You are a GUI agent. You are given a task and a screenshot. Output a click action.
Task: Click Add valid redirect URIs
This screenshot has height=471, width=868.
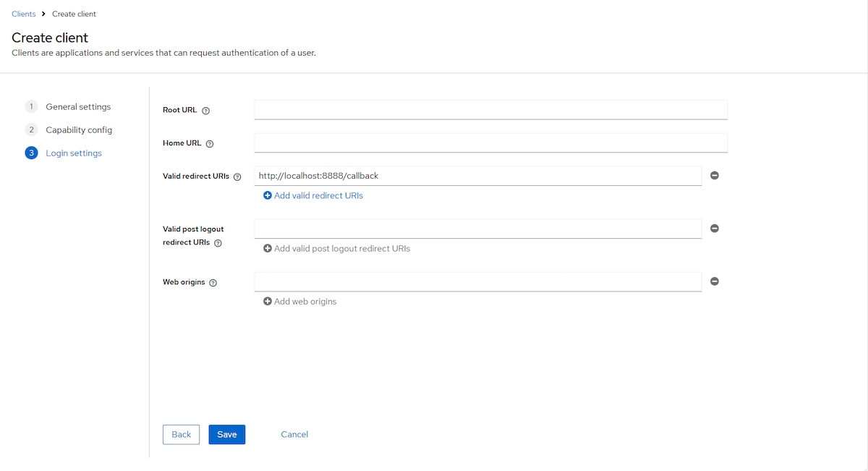pyautogui.click(x=313, y=196)
